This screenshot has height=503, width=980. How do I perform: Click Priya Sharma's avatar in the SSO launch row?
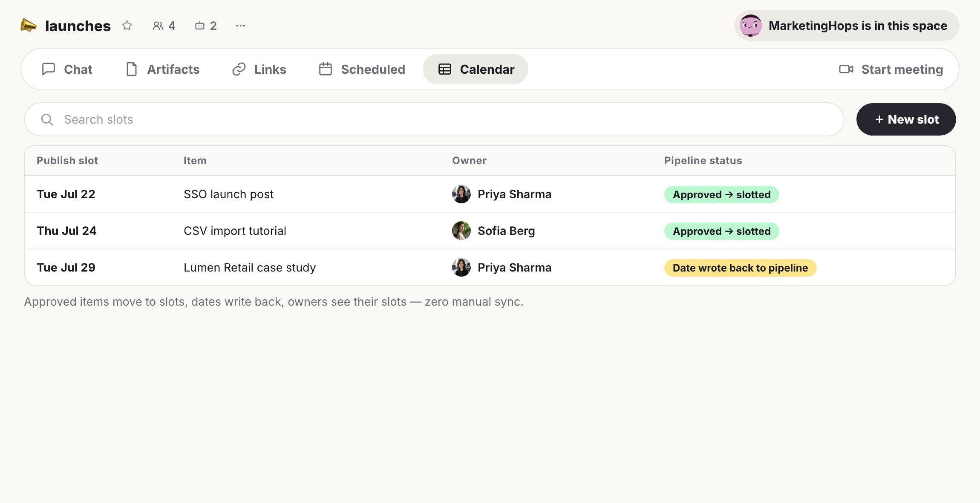(461, 194)
